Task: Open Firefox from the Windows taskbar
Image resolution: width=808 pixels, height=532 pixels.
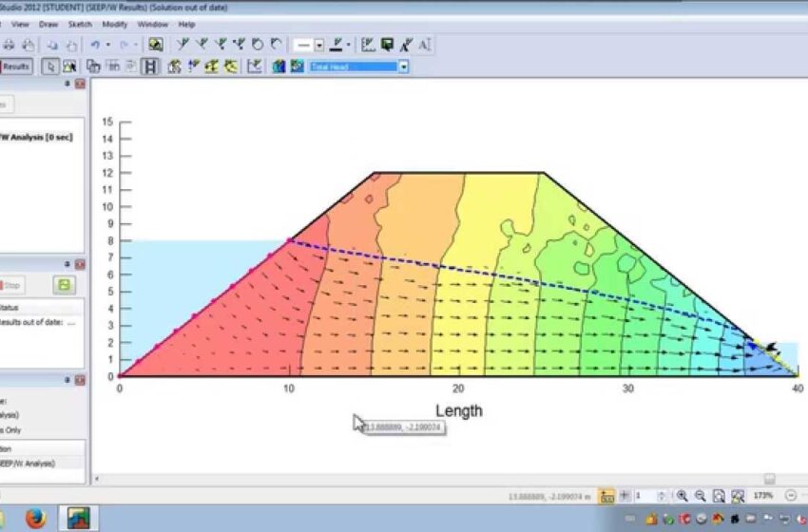Action: click(x=35, y=519)
